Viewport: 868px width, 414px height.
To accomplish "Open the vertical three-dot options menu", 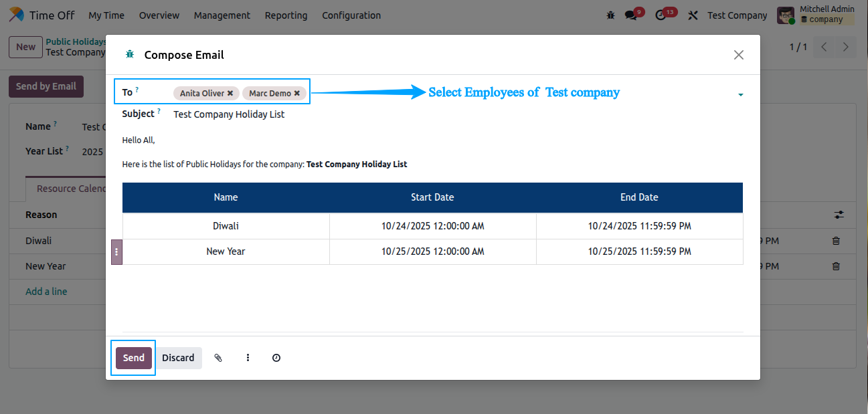I will click(x=248, y=358).
